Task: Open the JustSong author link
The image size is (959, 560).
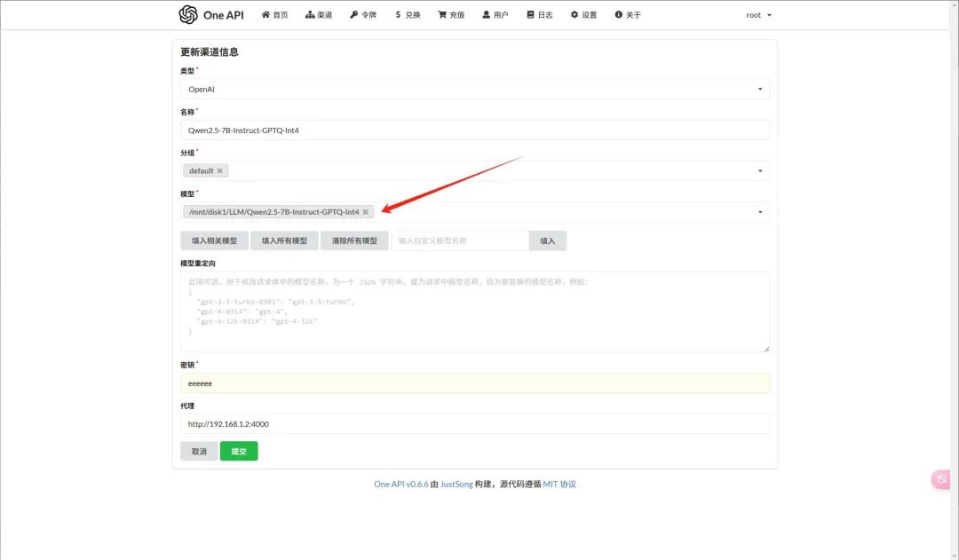Action: tap(458, 484)
